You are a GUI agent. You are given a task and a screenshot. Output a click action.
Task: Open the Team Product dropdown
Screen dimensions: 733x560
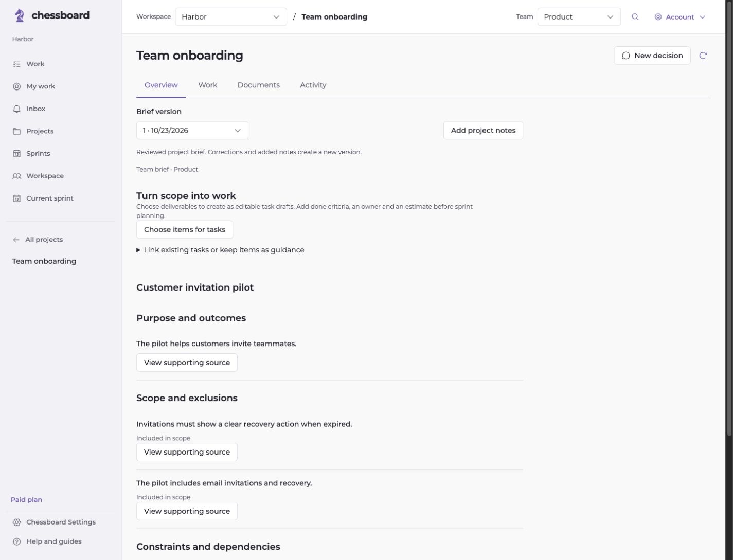pos(579,17)
